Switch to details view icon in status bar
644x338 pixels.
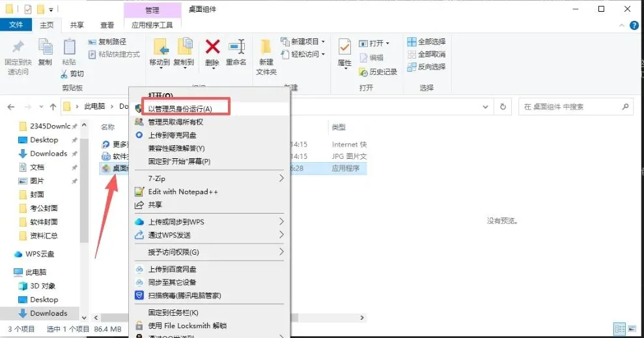[619, 328]
